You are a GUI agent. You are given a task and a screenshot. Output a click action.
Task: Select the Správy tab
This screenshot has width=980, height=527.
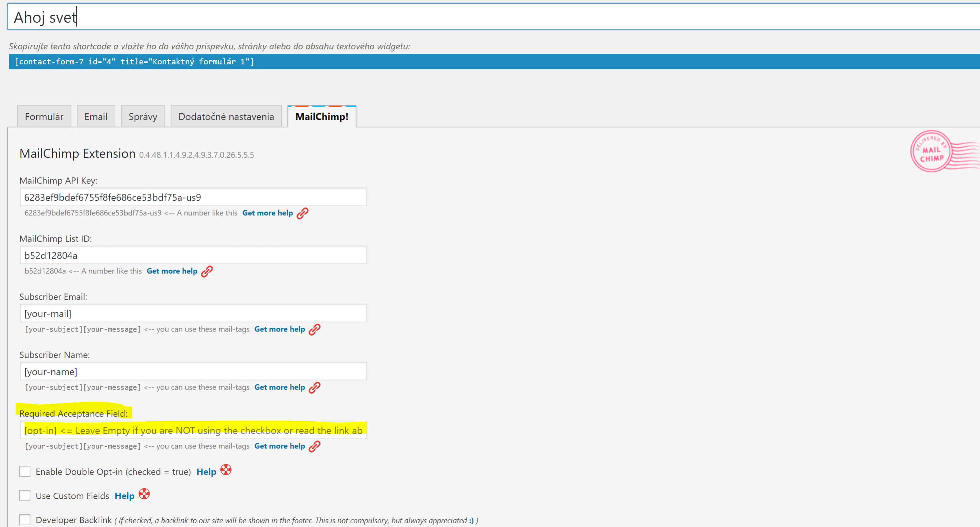[143, 116]
